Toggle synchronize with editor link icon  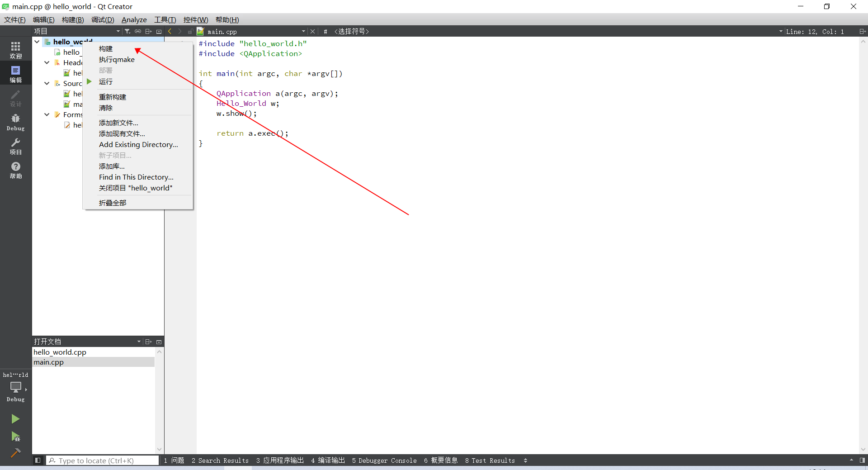pos(138,31)
